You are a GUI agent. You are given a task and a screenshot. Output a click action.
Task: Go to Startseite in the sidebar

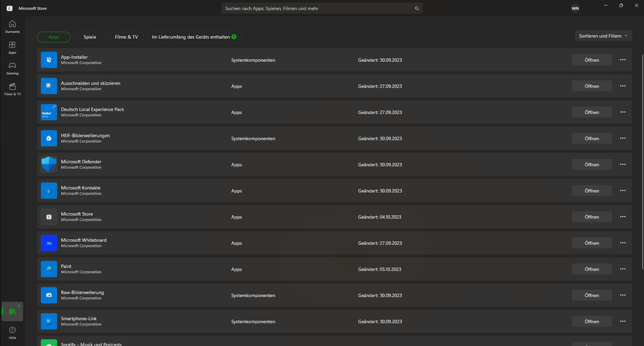tap(12, 26)
